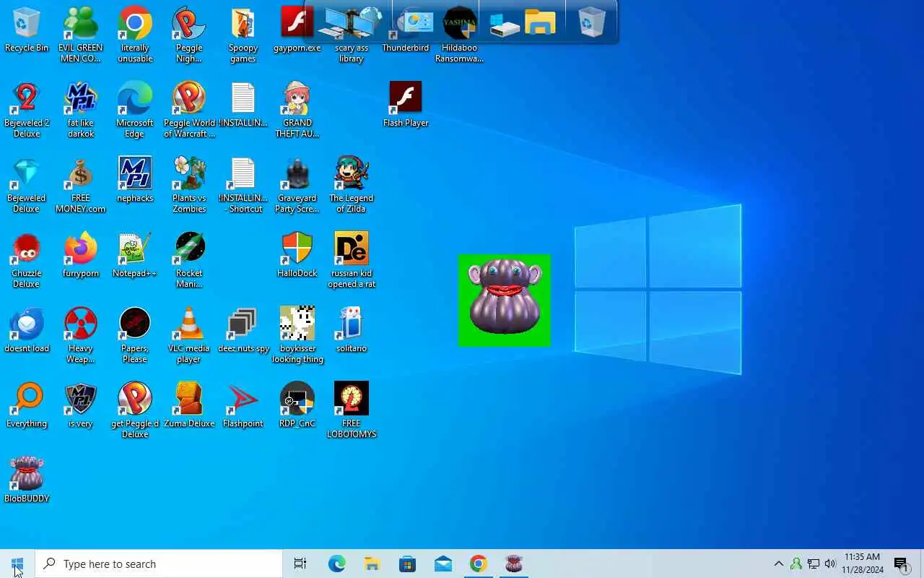This screenshot has width=924, height=578.
Task: Select the 'doesnt load' Thunderbird shortcut
Action: pyautogui.click(x=27, y=330)
